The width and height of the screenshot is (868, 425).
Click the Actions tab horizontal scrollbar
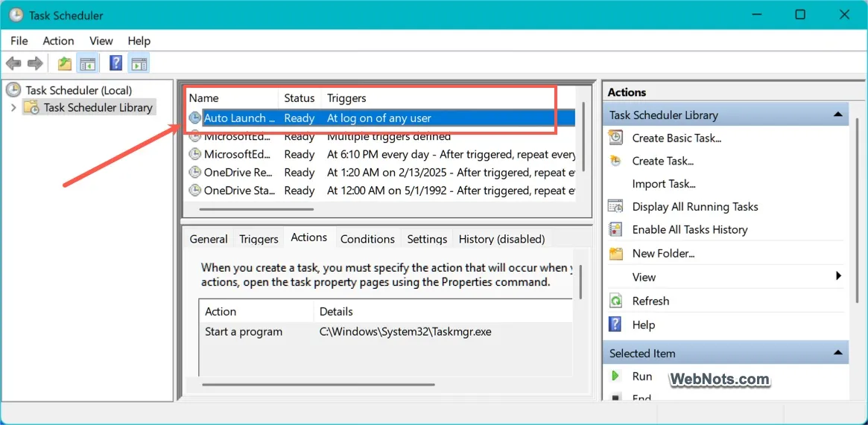tap(319, 384)
